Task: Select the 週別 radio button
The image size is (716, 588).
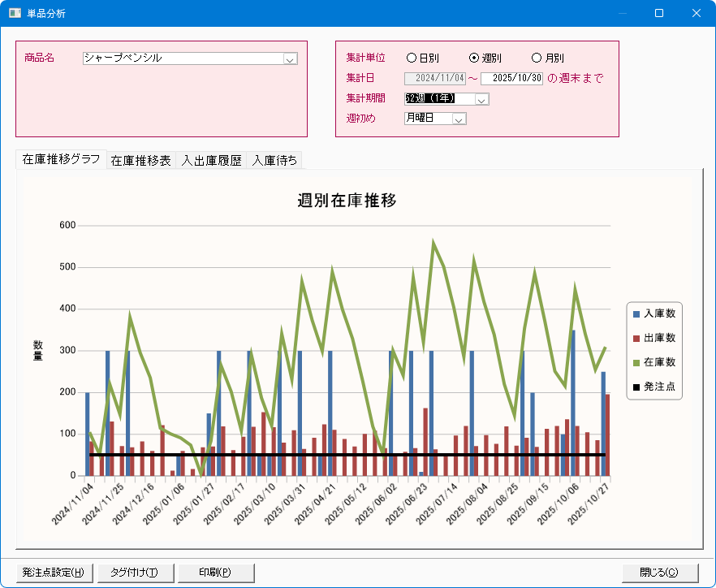Action: click(474, 58)
